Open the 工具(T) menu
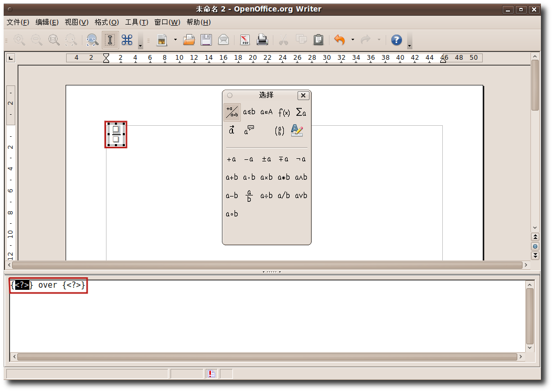 point(136,22)
